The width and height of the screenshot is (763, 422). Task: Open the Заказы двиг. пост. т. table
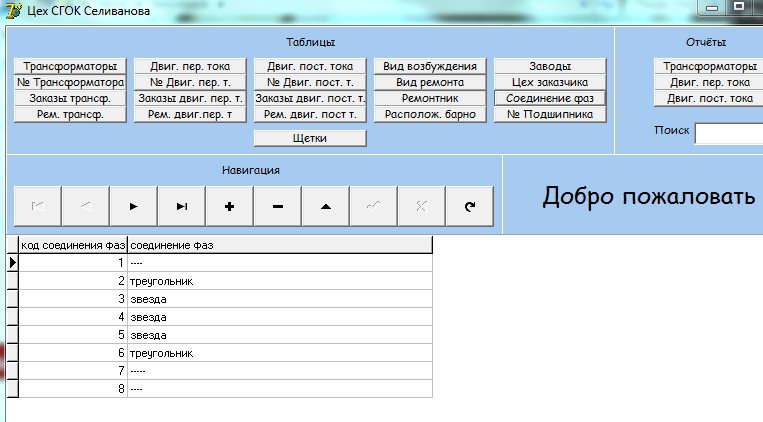[x=310, y=98]
